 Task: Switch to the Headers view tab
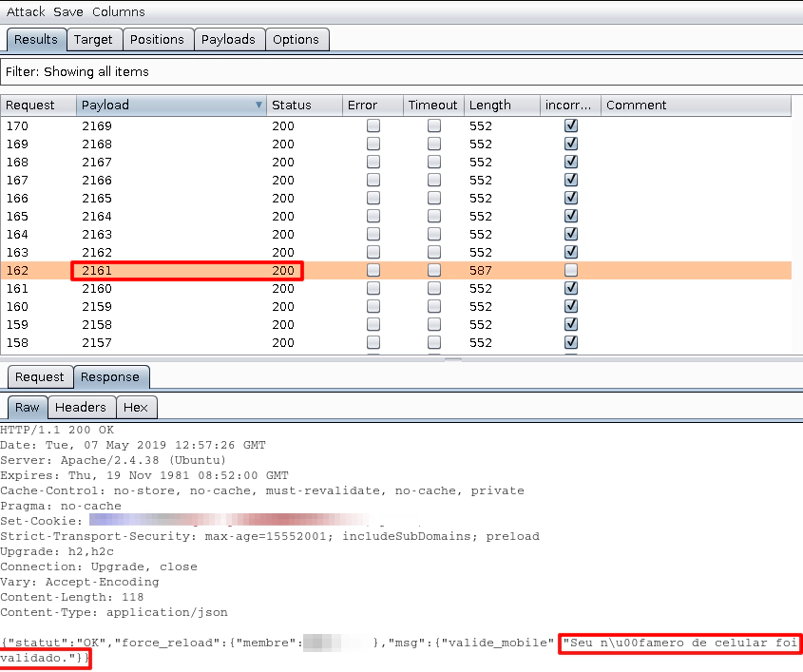tap(81, 407)
